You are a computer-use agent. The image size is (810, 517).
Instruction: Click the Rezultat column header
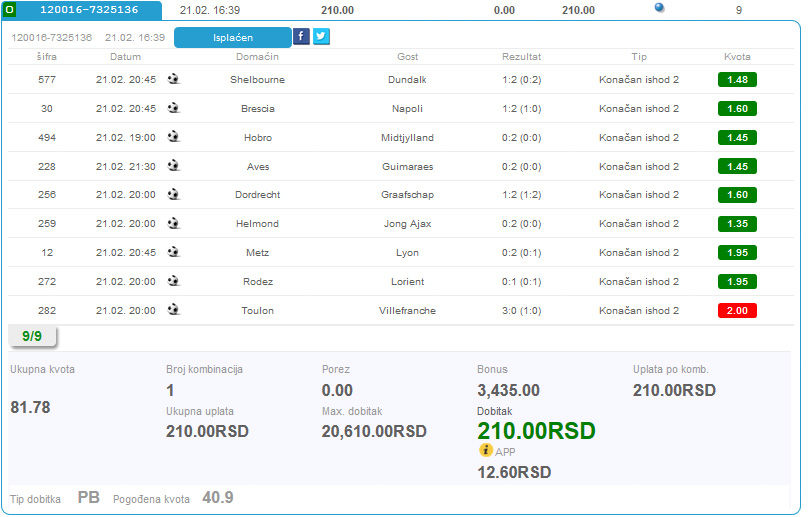point(522,57)
